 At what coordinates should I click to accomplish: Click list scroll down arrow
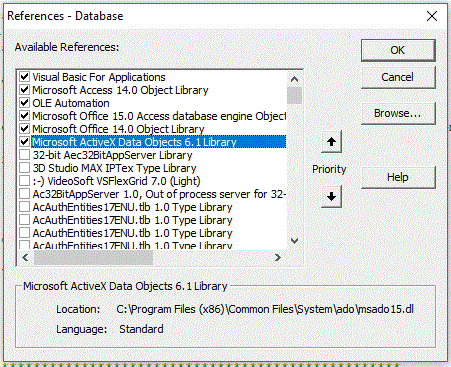coord(294,241)
